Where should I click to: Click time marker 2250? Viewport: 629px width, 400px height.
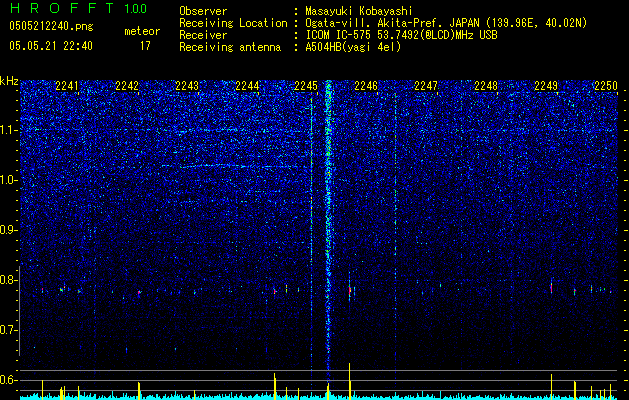pyautogui.click(x=606, y=85)
